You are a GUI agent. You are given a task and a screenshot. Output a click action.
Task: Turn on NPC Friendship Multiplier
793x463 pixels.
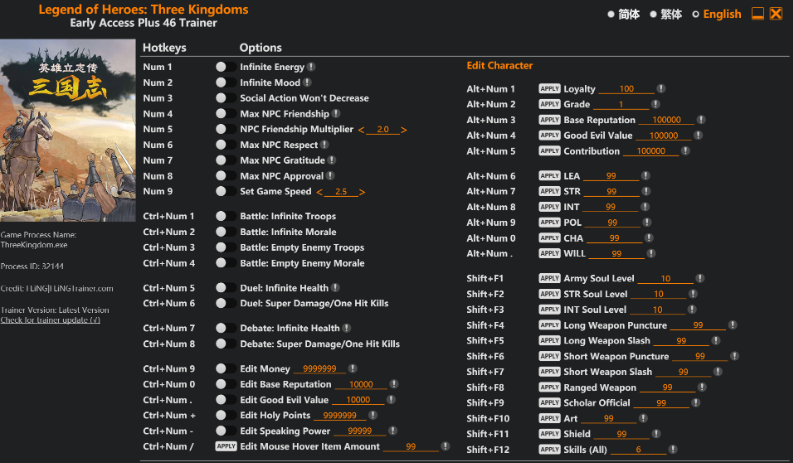pyautogui.click(x=226, y=129)
